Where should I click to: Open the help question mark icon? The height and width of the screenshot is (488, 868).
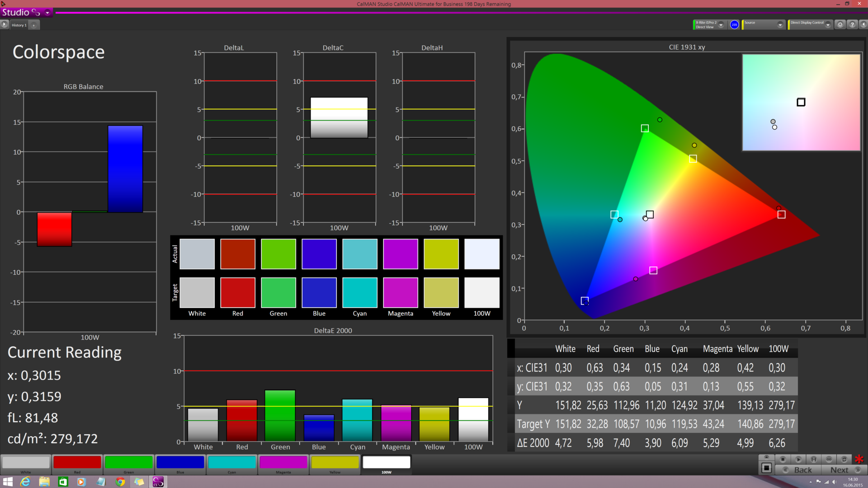click(x=852, y=24)
